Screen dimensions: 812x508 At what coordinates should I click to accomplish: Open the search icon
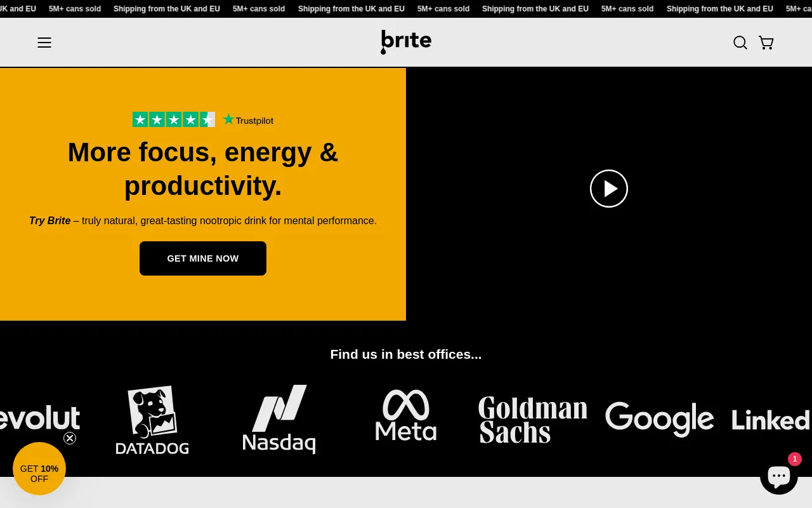[740, 43]
